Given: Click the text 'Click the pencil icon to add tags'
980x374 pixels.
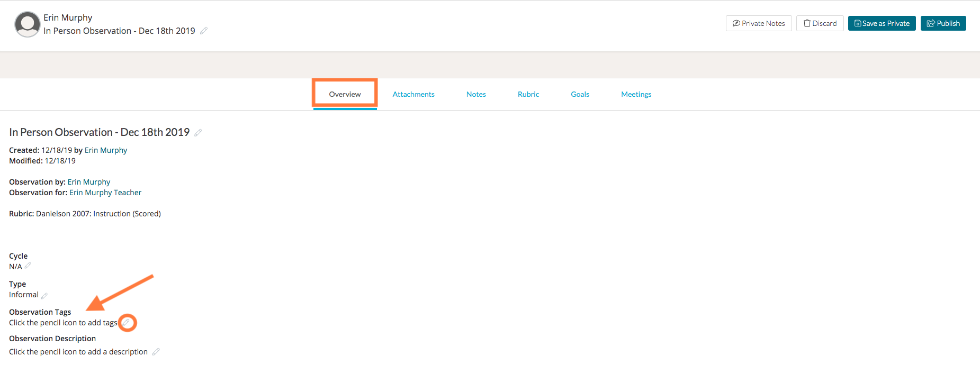Looking at the screenshot, I should point(63,323).
